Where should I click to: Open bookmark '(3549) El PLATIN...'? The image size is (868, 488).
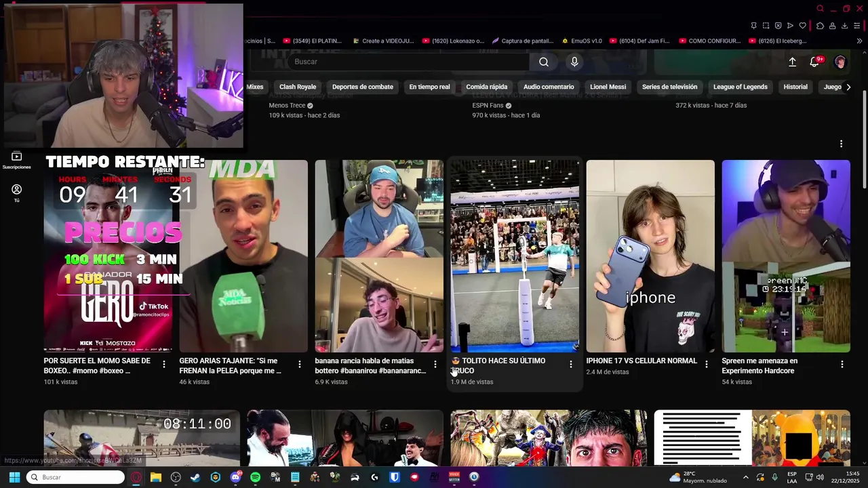314,41
